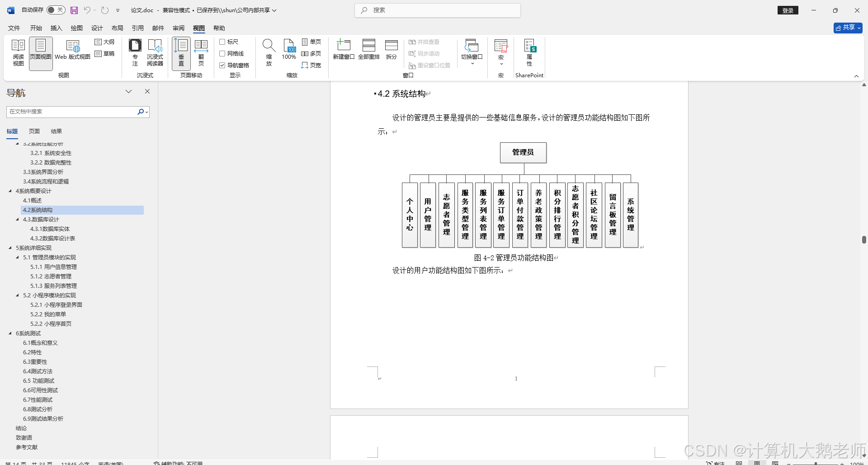Split the document window (拆分)

coord(392,50)
